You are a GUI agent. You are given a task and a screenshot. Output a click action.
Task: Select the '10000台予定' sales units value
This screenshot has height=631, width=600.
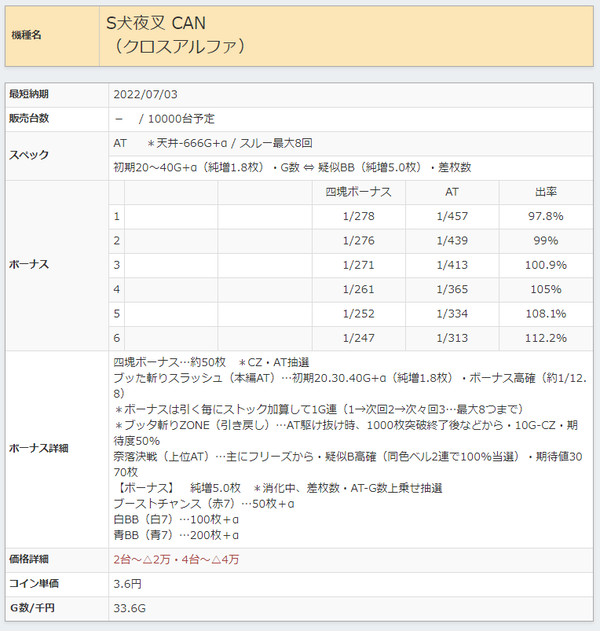point(181,119)
